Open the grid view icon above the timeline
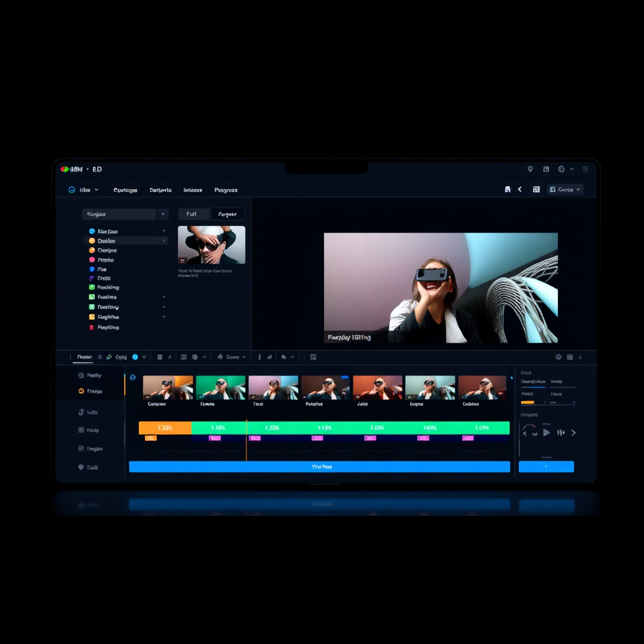 pyautogui.click(x=184, y=357)
